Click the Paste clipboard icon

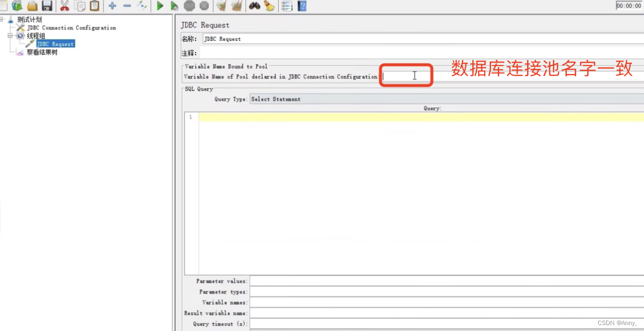(x=95, y=6)
